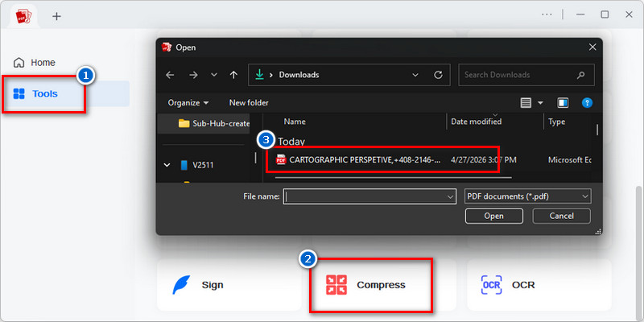Expand the File name dropdown arrow

coord(451,196)
